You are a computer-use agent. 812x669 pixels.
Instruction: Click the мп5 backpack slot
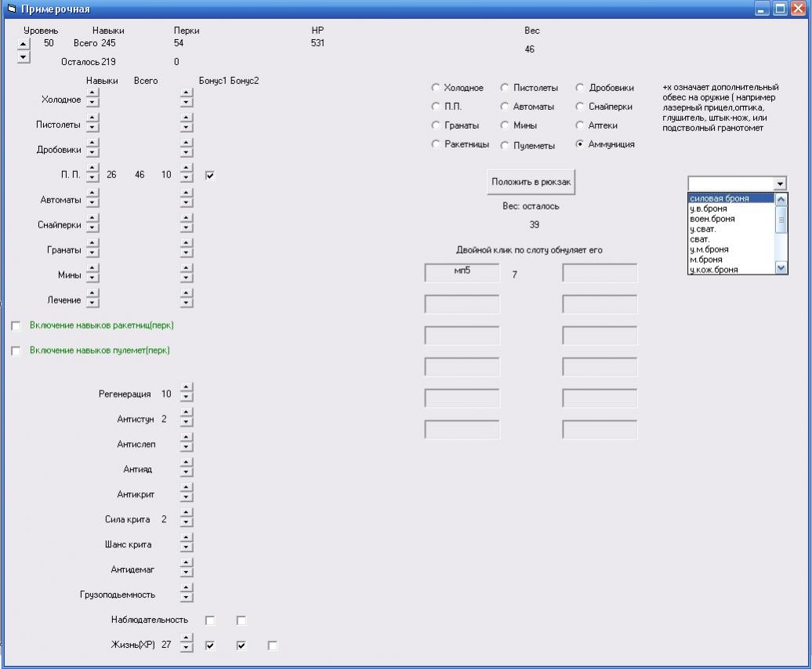[462, 273]
